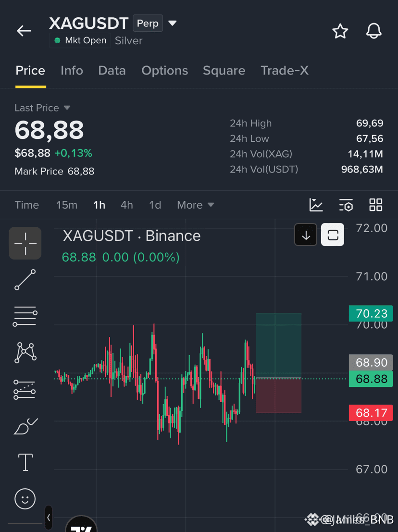Click the 24h Vol(USDT) value 968,63M
This screenshot has width=398, height=532.
pyautogui.click(x=362, y=169)
